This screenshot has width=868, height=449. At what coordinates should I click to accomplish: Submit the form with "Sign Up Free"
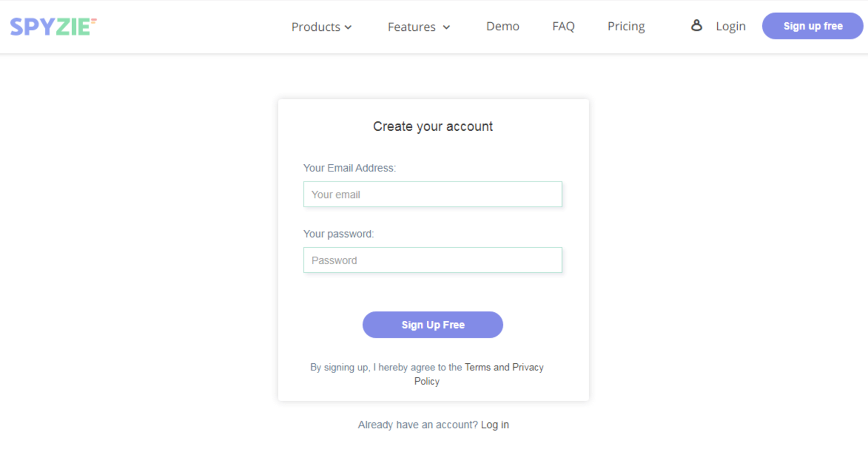pos(432,325)
